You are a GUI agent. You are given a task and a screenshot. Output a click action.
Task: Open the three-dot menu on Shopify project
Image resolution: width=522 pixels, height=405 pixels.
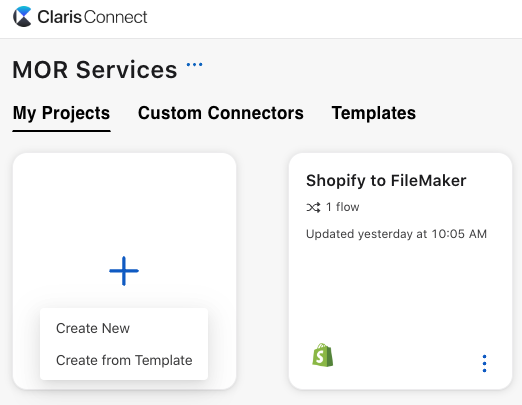click(484, 363)
